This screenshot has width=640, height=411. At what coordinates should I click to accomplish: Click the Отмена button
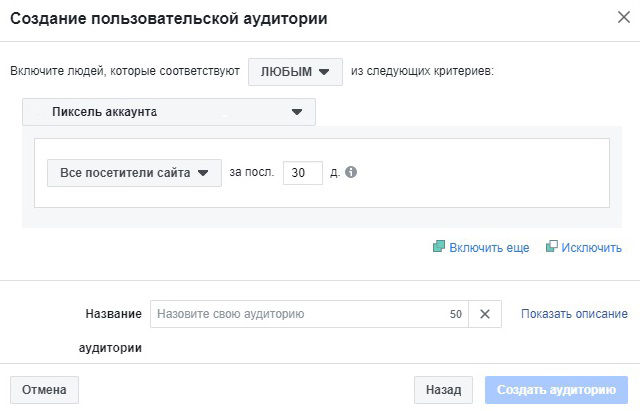pyautogui.click(x=44, y=390)
